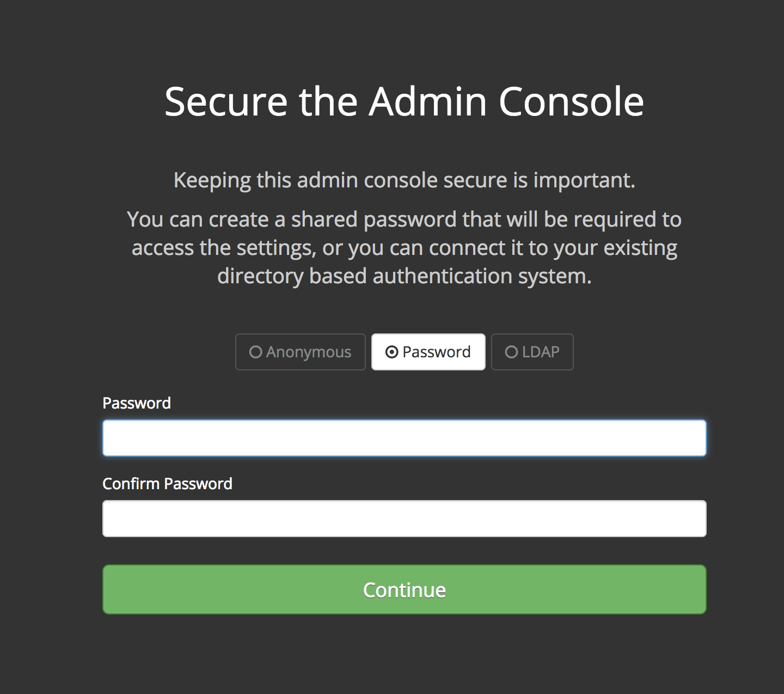Click the shared password description paragraph
Viewport: 784px width, 694px height.
405,248
